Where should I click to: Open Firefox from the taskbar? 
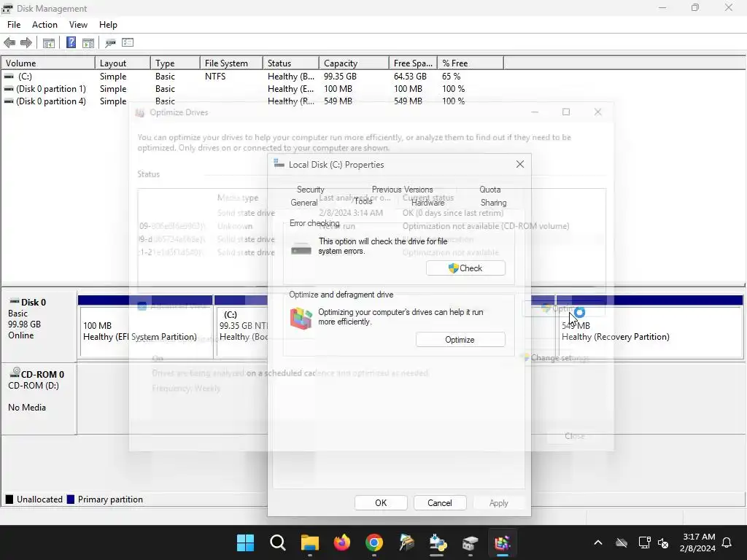pyautogui.click(x=342, y=542)
